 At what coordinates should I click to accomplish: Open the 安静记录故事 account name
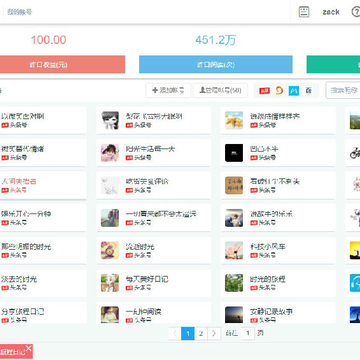[271, 312]
